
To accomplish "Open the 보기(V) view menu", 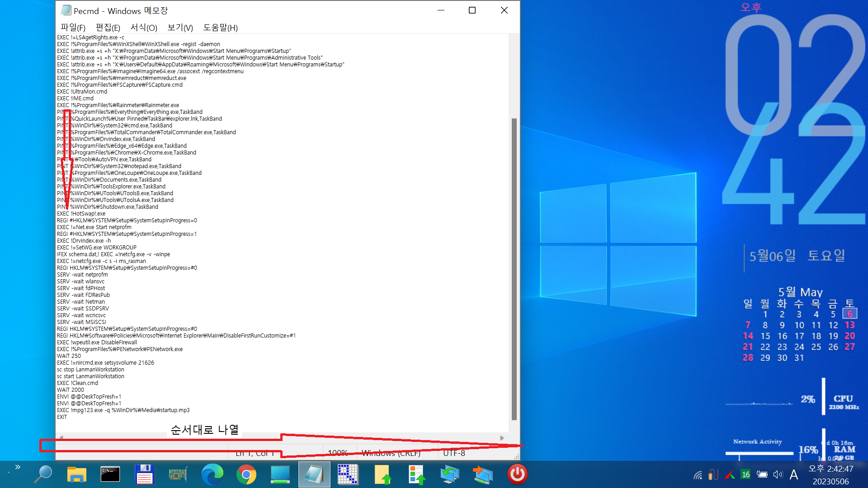I will [180, 28].
